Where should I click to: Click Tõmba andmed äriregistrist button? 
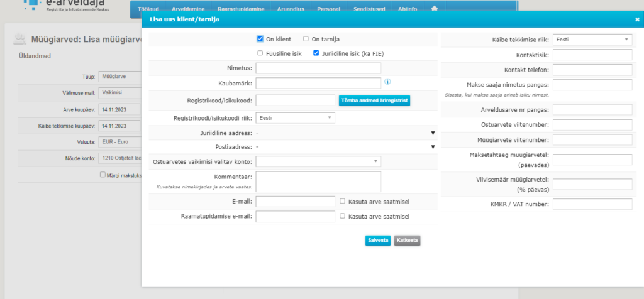tap(374, 101)
